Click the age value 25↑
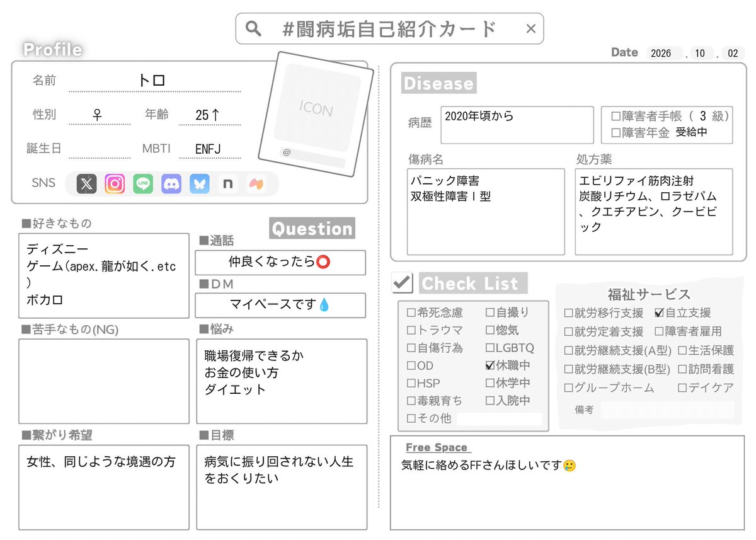The image size is (756, 540). coord(209,115)
